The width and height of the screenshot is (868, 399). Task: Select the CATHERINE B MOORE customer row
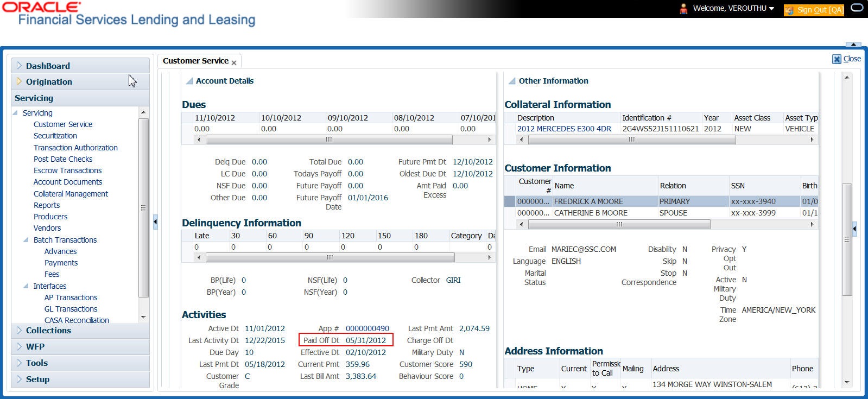[x=590, y=213]
